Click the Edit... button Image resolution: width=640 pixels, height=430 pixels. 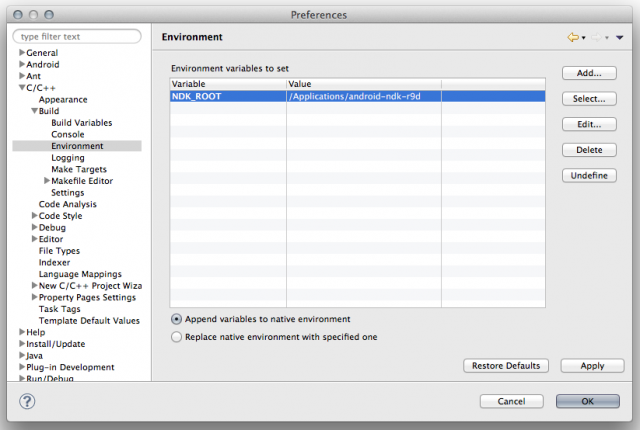[589, 125]
